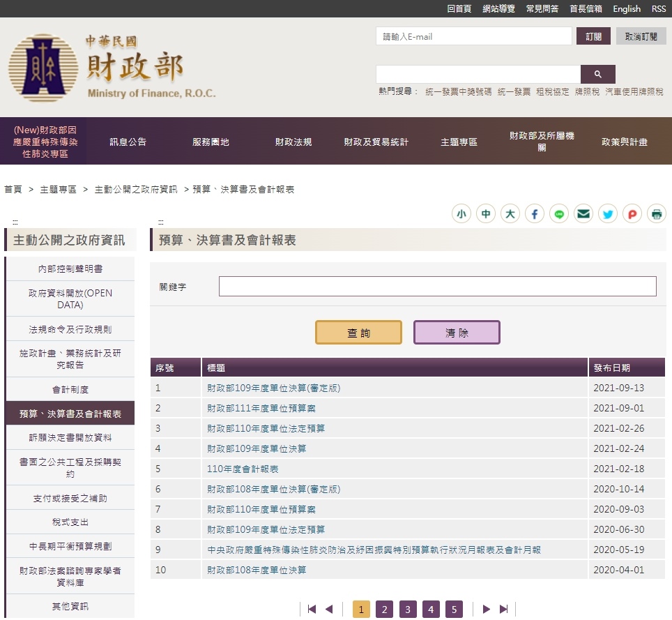
Task: Click the 關鍵字 keyword input field
Action: (x=437, y=287)
